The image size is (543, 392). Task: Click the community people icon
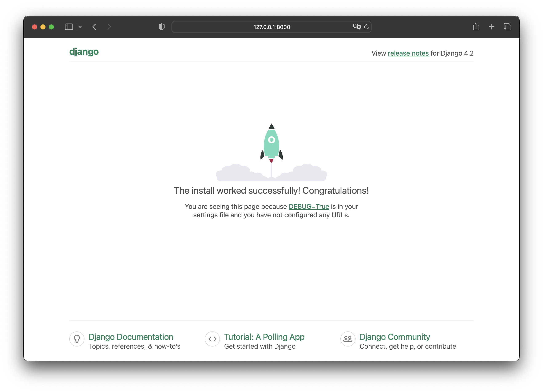tap(348, 339)
